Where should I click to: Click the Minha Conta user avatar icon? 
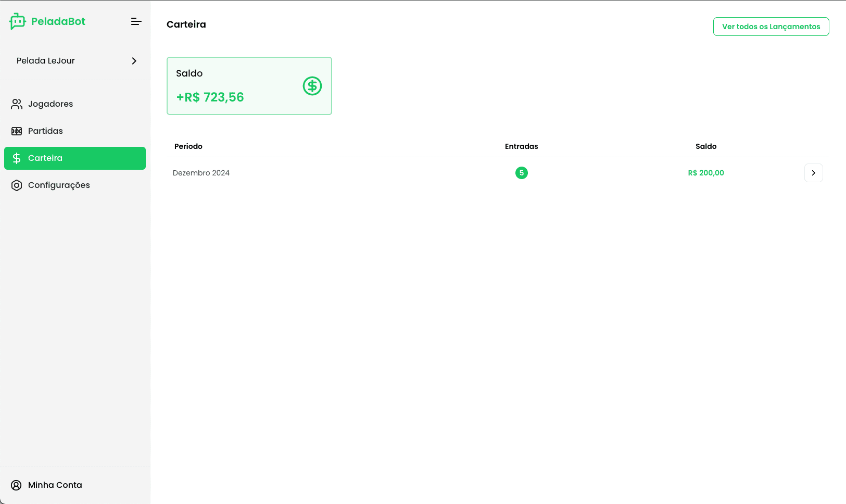coord(17,485)
